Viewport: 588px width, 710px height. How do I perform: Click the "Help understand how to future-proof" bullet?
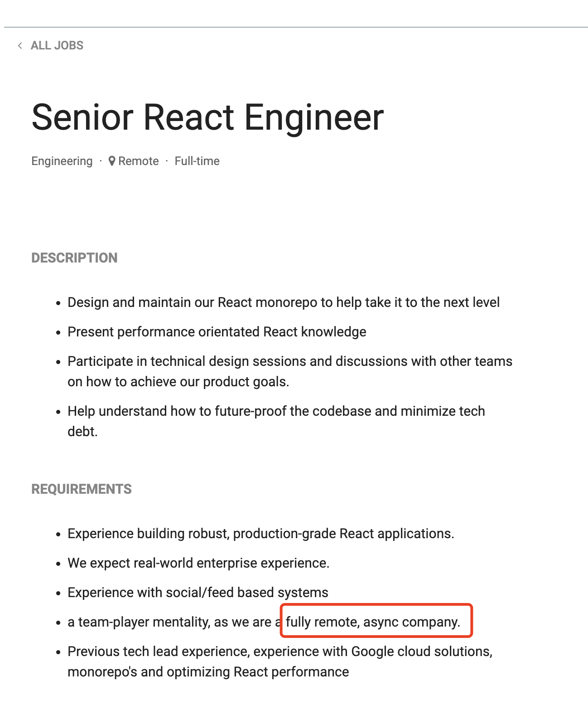[276, 411]
